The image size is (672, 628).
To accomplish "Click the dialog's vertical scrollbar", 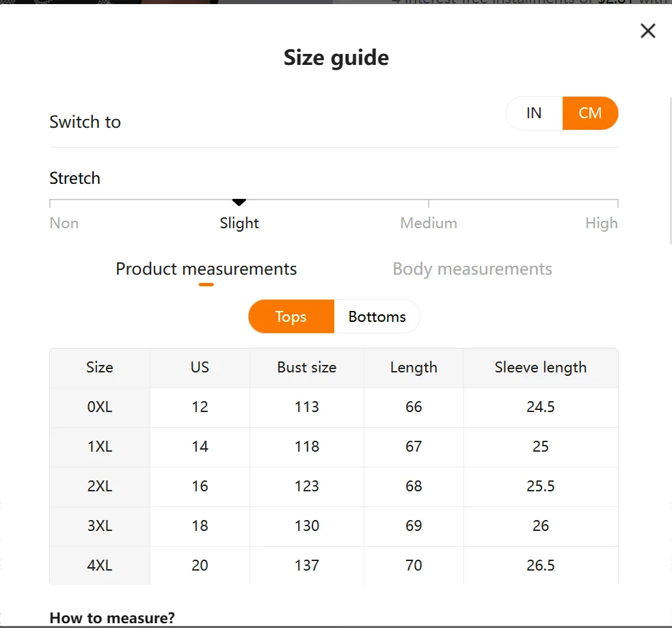I will click(x=669, y=171).
